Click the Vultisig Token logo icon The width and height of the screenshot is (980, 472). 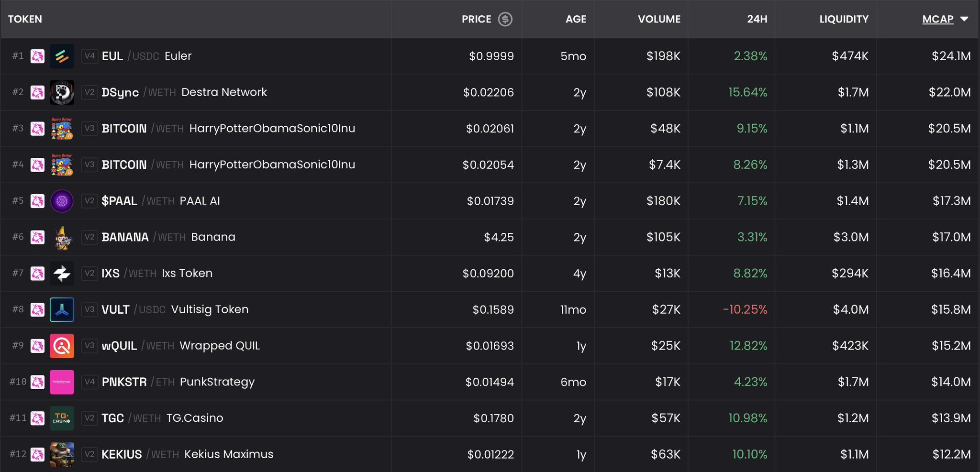62,309
